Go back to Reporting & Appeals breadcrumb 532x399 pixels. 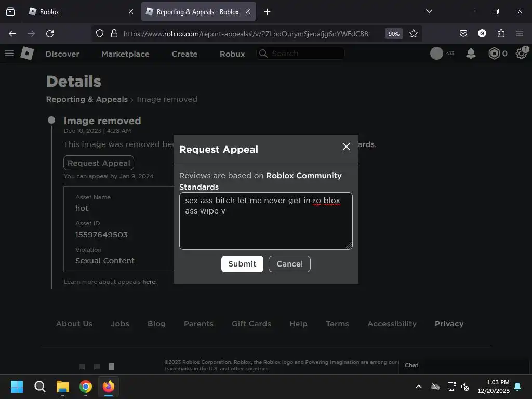[x=87, y=99]
